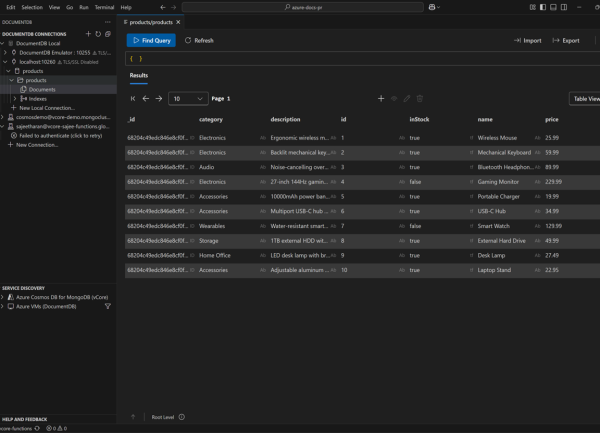
Task: Collapse the products collection node
Action: (x=11, y=80)
